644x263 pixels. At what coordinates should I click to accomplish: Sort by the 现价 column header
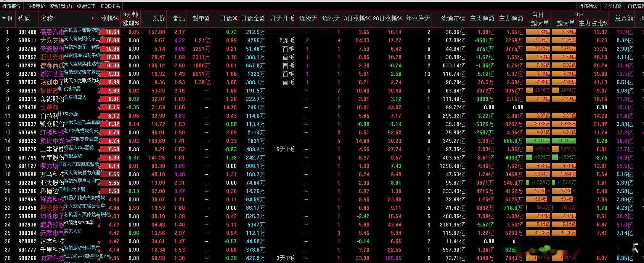(x=159, y=18)
